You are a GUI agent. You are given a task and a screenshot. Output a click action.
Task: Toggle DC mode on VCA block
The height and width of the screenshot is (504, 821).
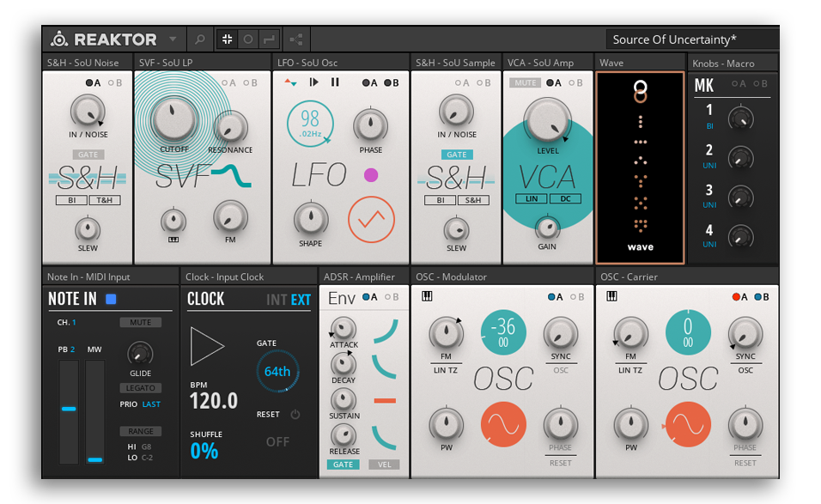(x=565, y=199)
